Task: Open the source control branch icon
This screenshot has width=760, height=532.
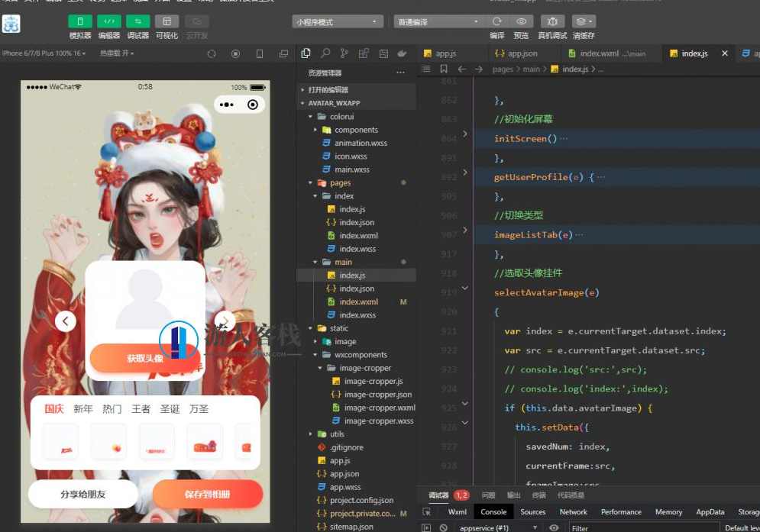Action: point(344,53)
